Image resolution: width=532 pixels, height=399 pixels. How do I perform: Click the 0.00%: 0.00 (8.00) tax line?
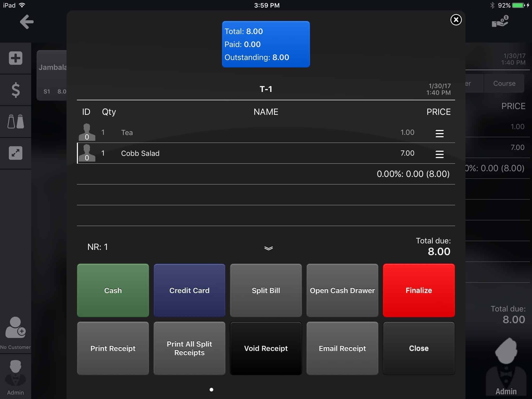pyautogui.click(x=413, y=174)
